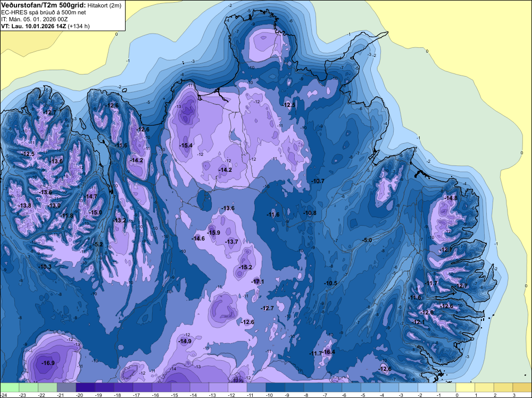Viewport: 532px width, 398px height.
Task: Click the dark purple legend swatch labeled -20
Action: 86,387
